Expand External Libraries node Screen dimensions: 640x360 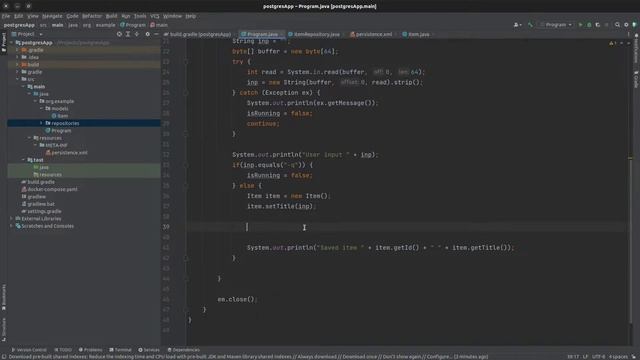pyautogui.click(x=11, y=219)
